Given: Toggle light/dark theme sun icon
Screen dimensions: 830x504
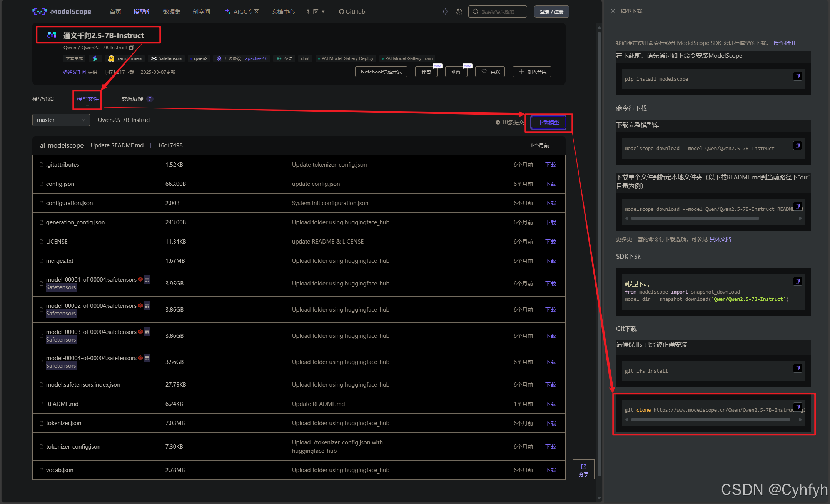Looking at the screenshot, I should click(x=445, y=12).
